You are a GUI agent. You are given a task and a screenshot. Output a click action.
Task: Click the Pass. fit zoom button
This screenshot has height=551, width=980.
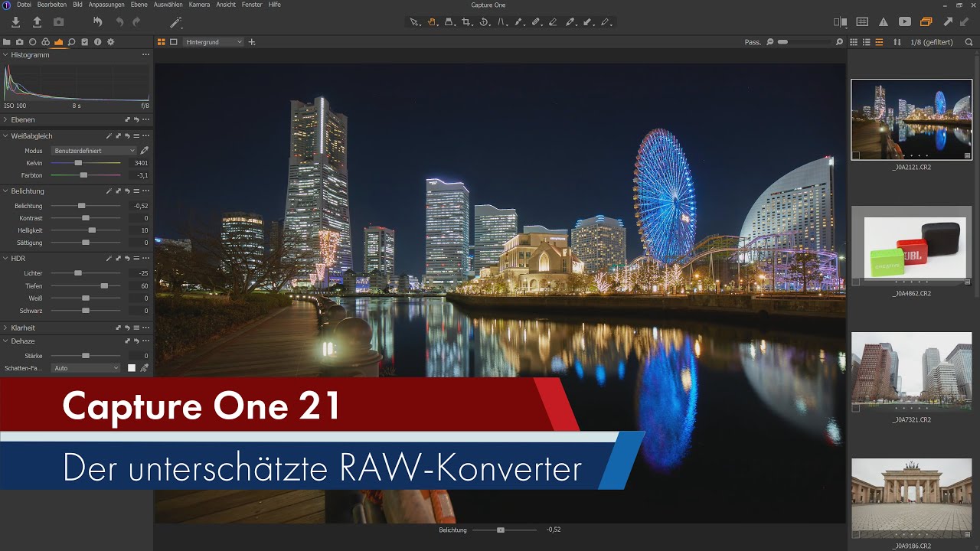click(x=753, y=42)
